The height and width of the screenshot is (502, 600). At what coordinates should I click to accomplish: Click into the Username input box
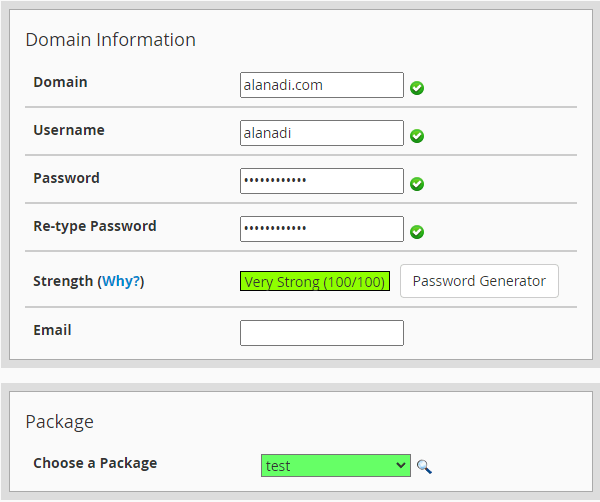point(321,133)
